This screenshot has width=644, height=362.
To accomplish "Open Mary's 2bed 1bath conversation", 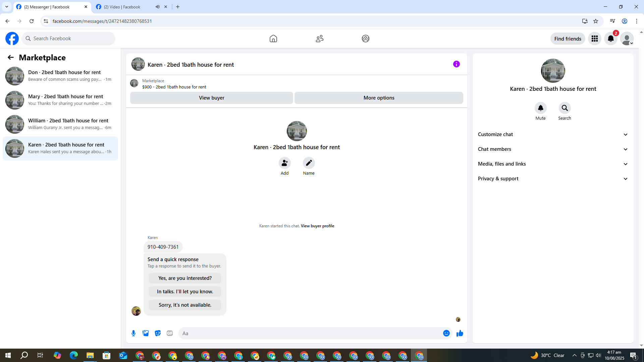I will click(x=60, y=100).
